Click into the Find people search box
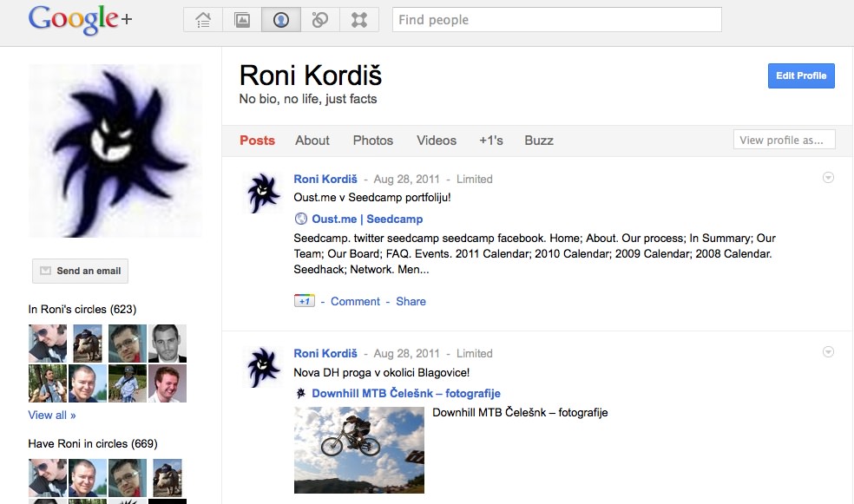 [556, 20]
